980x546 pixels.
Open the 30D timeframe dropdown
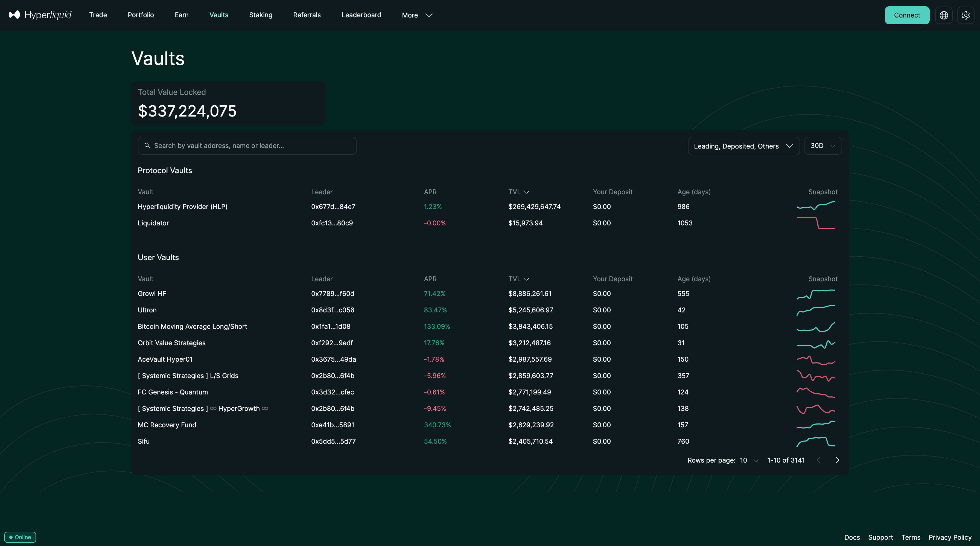pyautogui.click(x=822, y=146)
